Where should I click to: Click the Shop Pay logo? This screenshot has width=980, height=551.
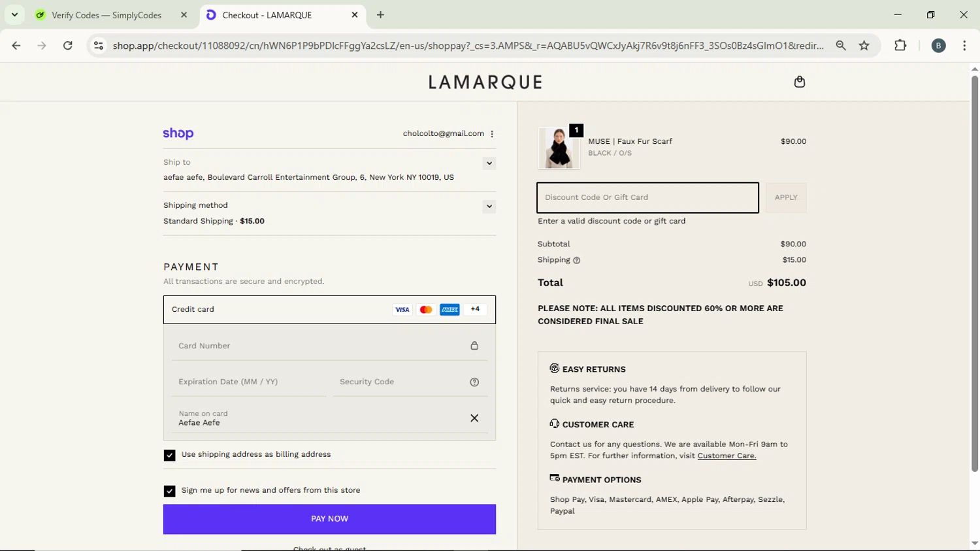178,133
